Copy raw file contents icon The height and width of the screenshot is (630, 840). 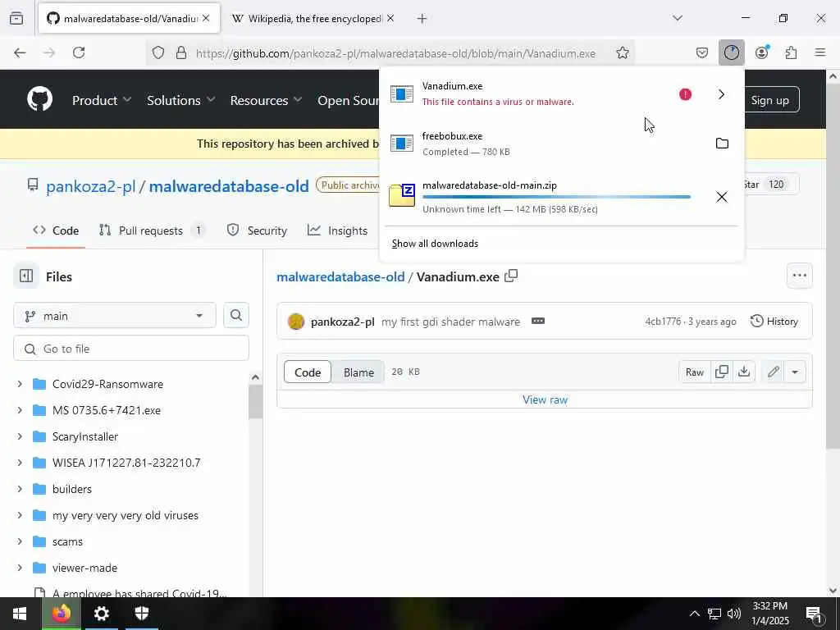(722, 372)
